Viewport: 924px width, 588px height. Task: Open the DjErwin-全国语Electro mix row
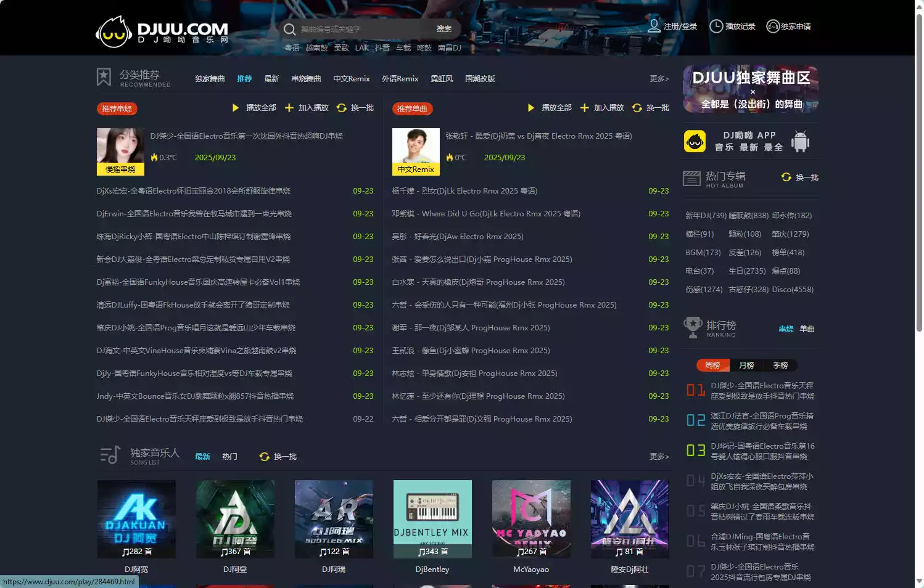point(194,214)
